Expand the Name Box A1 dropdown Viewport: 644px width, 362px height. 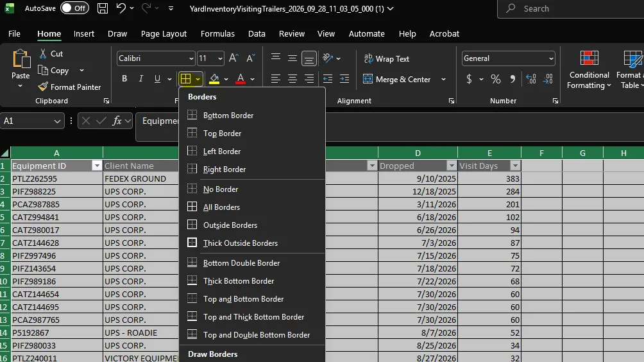(57, 121)
